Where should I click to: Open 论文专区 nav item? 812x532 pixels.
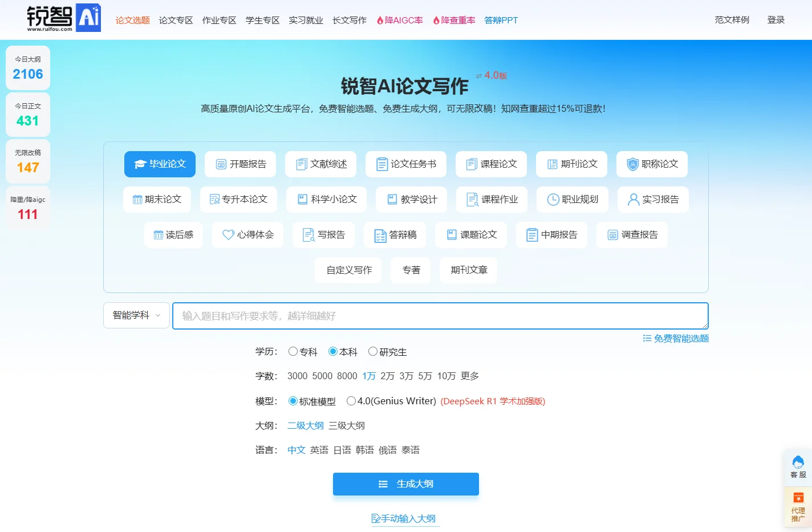coord(176,20)
